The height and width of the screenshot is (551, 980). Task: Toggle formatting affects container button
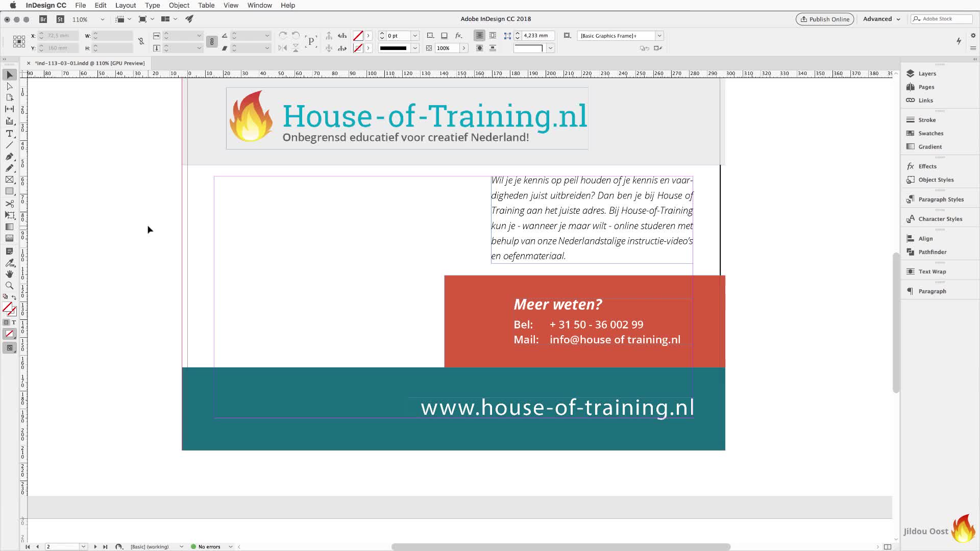pyautogui.click(x=6, y=322)
